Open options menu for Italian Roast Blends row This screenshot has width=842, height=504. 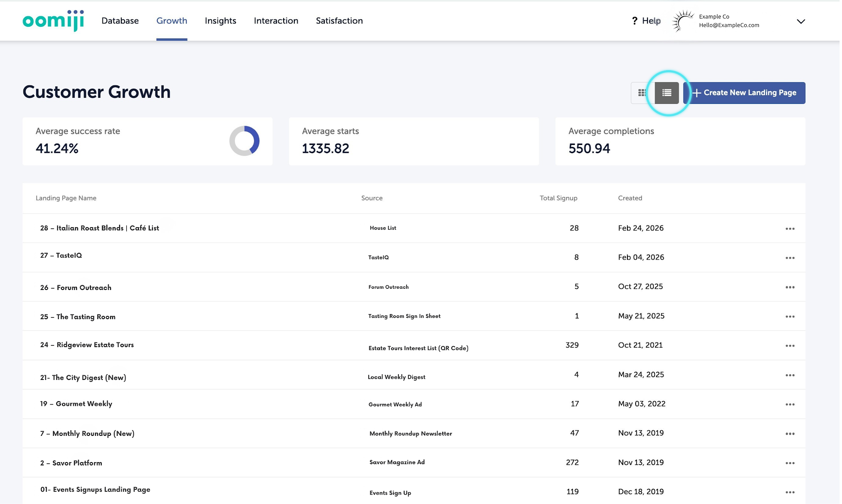tap(790, 229)
